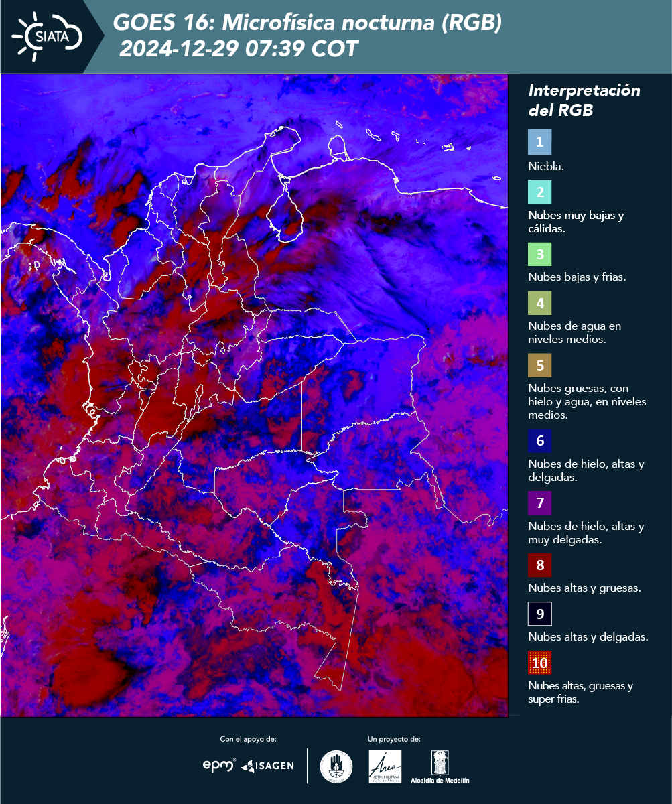
Task: Click the ISAGEN logo
Action: tap(267, 765)
